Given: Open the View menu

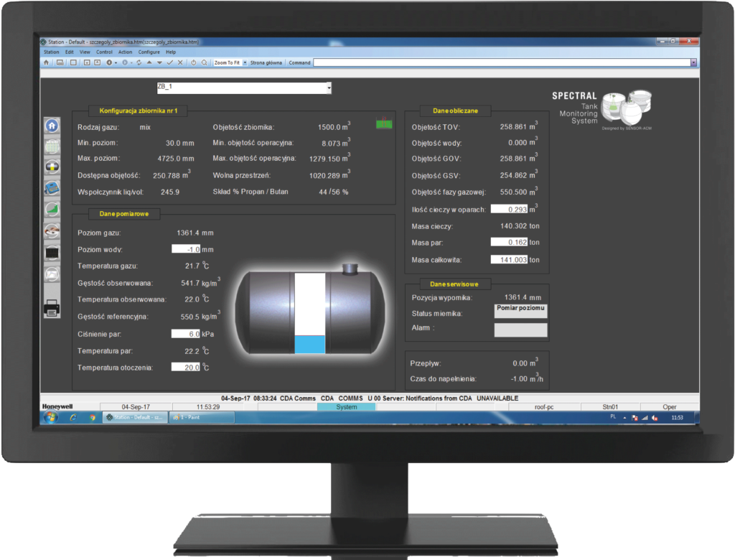Looking at the screenshot, I should (85, 52).
